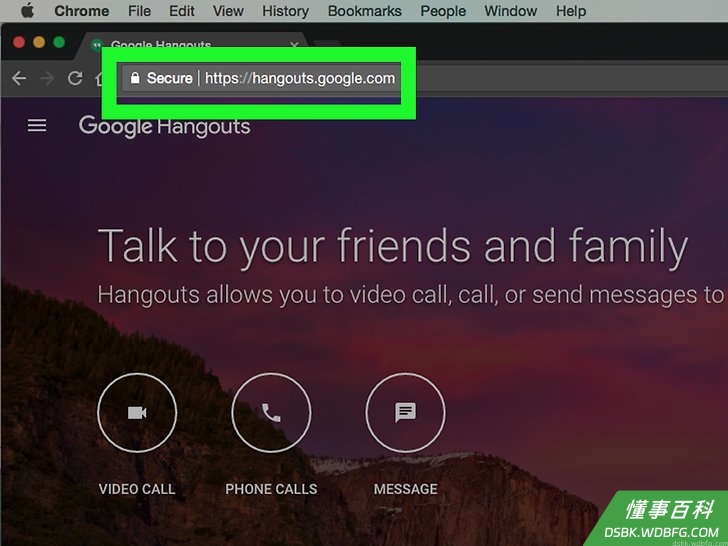Viewport: 728px width, 546px height.
Task: Open the Help menu
Action: (571, 11)
